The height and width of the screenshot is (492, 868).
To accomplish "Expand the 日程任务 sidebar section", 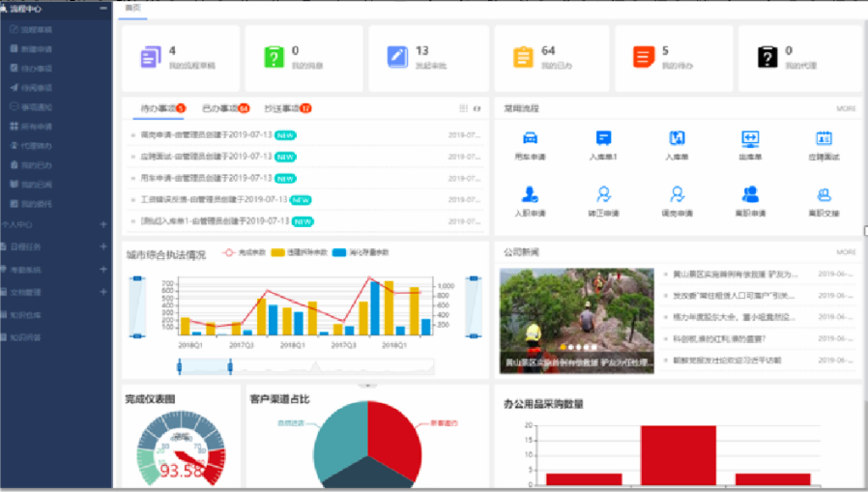I will pyautogui.click(x=103, y=246).
